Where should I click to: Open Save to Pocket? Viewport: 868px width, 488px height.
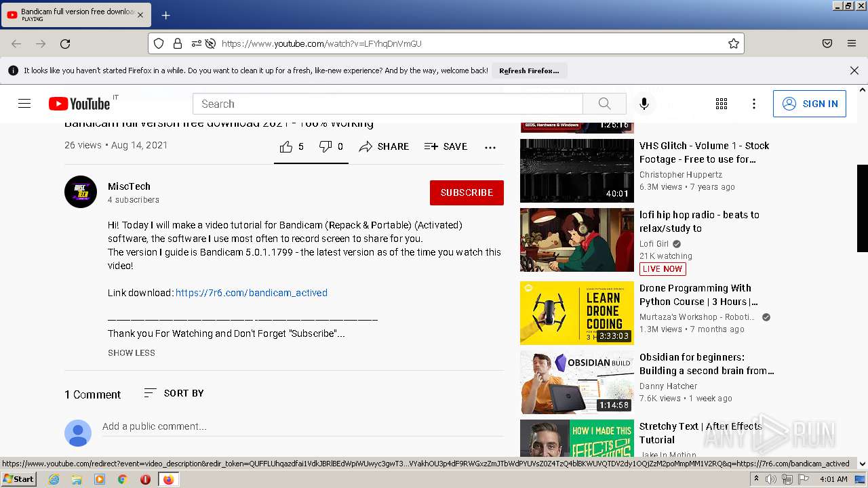(x=827, y=43)
